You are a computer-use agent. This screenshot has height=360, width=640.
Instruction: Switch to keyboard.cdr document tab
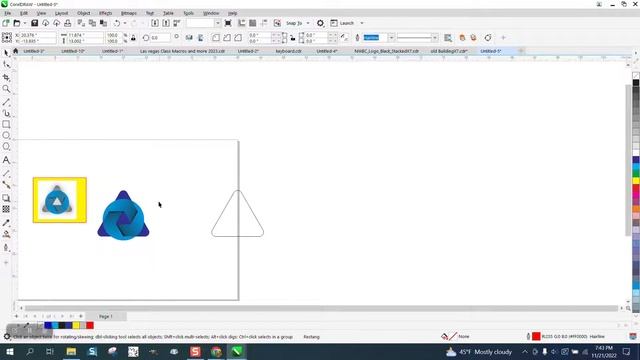[x=288, y=51]
